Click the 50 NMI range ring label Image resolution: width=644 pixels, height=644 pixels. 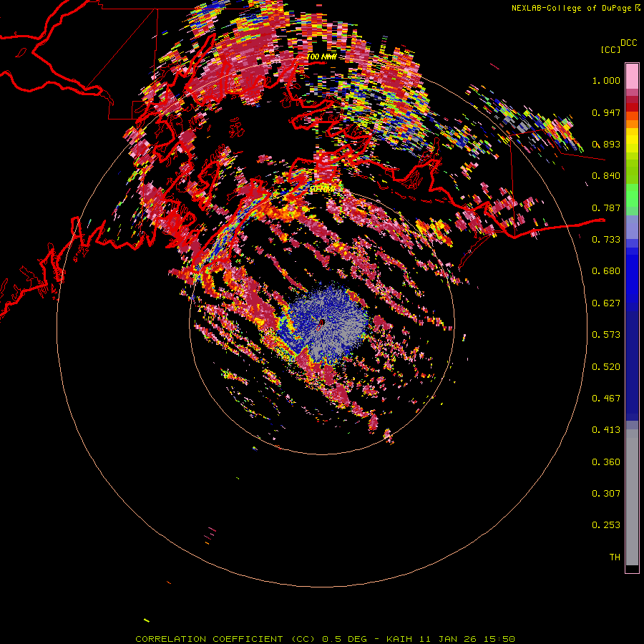(322, 190)
